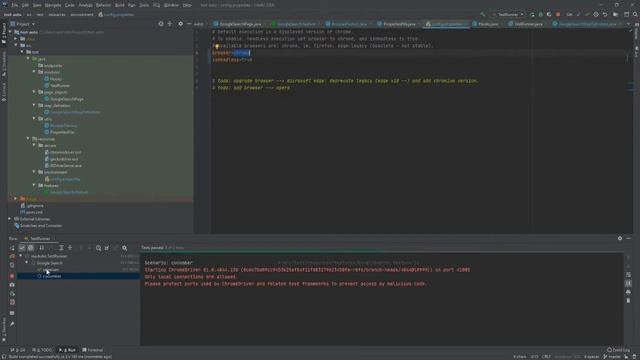Open the TODO tool window button
Image resolution: width=640 pixels, height=360 pixels.
pos(42,350)
